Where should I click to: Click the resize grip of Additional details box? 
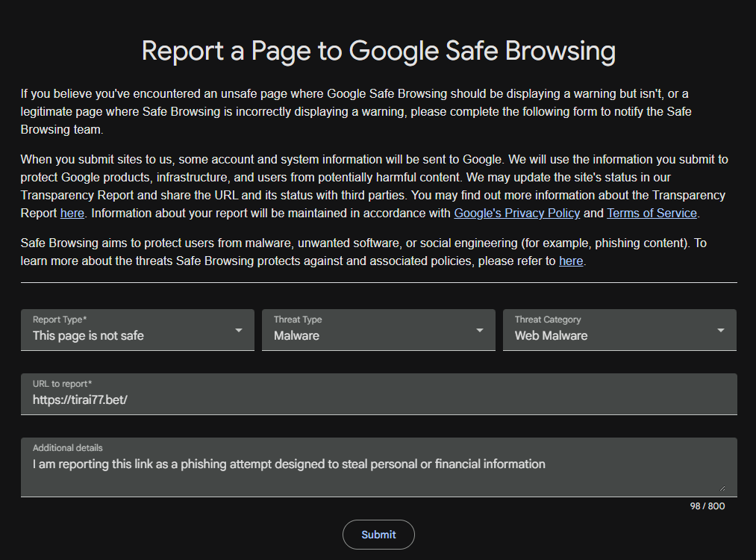(x=722, y=488)
